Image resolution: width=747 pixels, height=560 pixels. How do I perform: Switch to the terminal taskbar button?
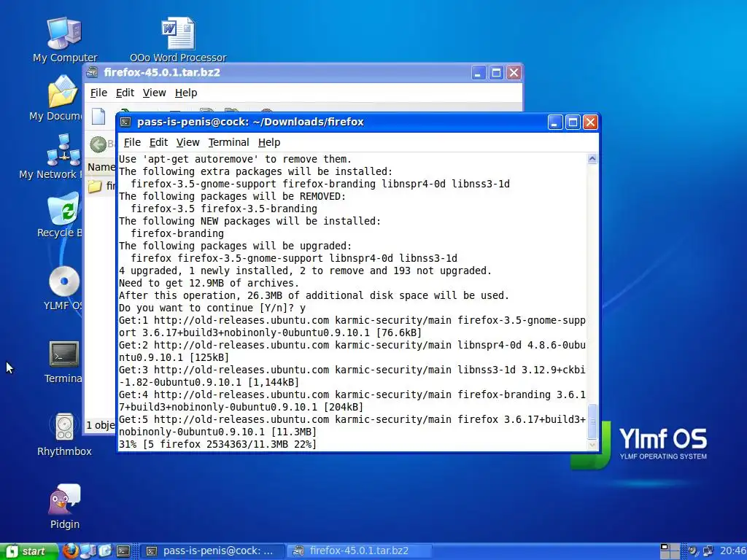coord(213,551)
